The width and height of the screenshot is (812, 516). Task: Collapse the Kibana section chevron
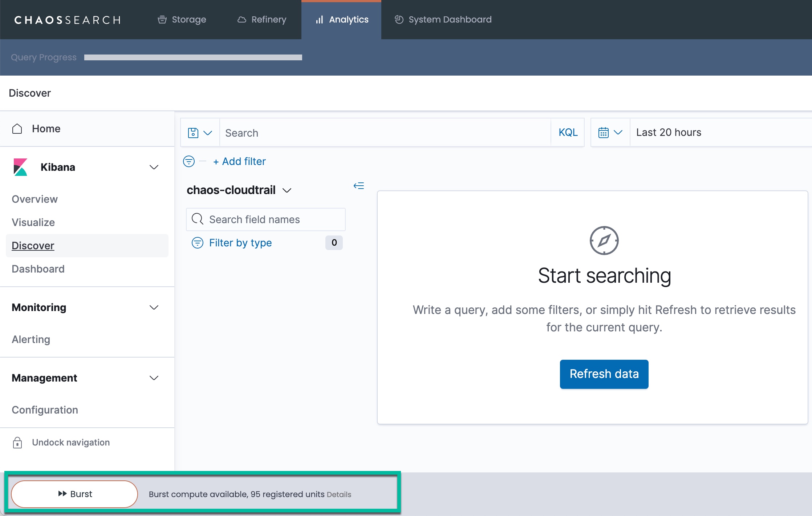(154, 167)
